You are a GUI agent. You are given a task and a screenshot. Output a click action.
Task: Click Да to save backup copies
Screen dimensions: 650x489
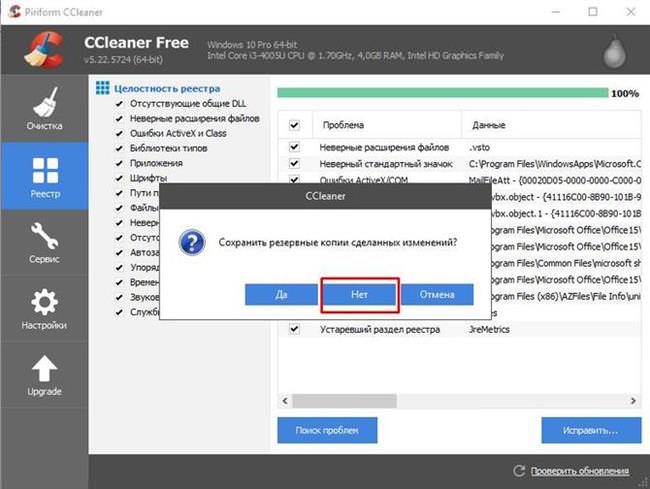pos(281,295)
